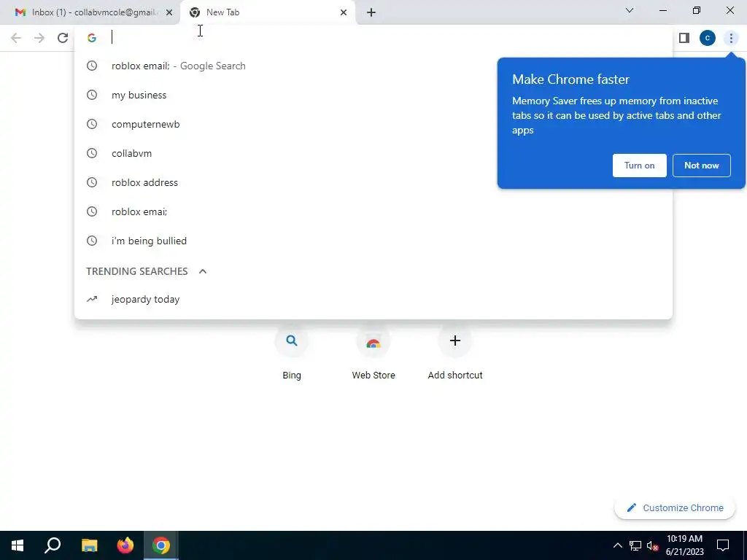
Task: Open the network status tray icon
Action: (635, 545)
